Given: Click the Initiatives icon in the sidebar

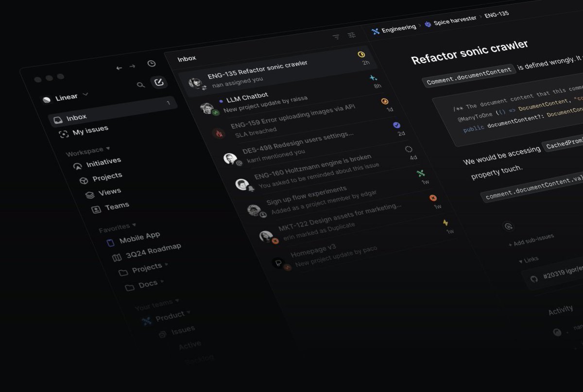Looking at the screenshot, I should click(x=78, y=166).
